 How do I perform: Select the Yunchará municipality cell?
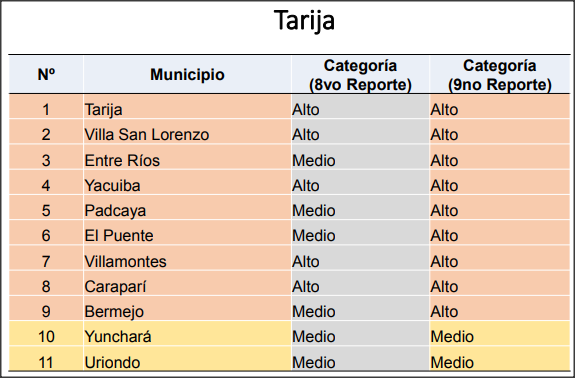[x=187, y=337]
